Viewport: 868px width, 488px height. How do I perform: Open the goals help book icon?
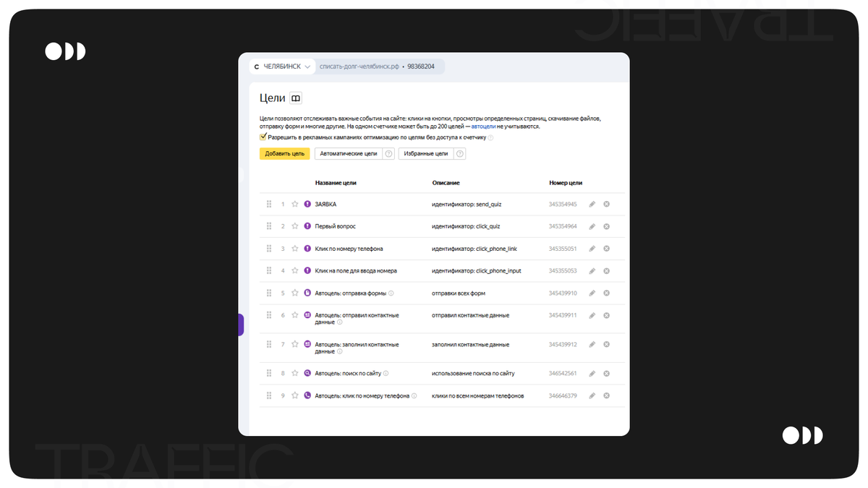pos(296,98)
